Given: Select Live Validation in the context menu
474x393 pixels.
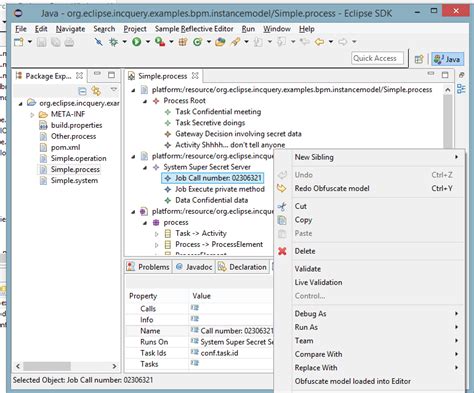Looking at the screenshot, I should point(369,282).
